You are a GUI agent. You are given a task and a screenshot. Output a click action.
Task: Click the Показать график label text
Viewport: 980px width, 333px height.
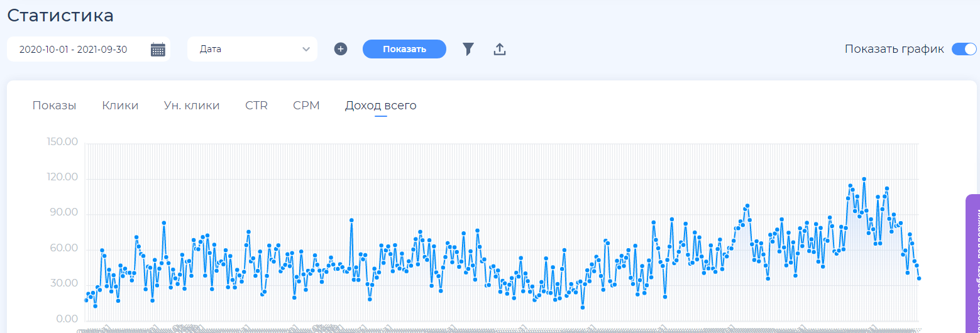click(x=894, y=49)
